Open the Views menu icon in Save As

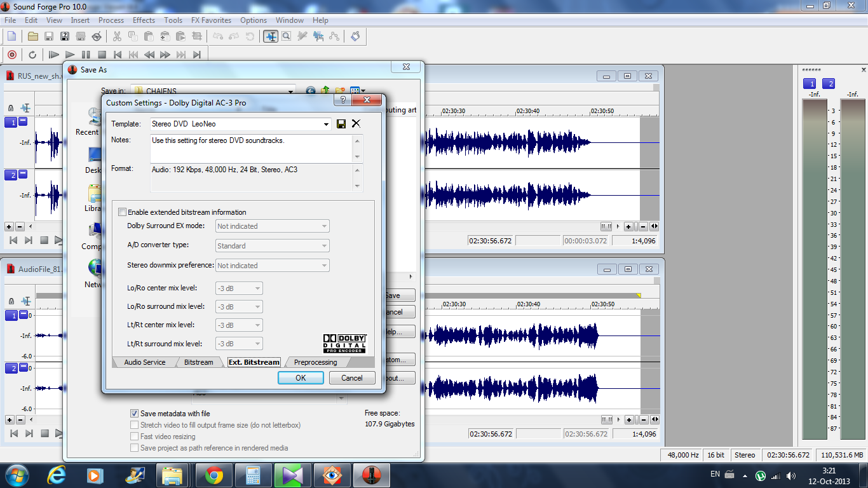point(357,91)
